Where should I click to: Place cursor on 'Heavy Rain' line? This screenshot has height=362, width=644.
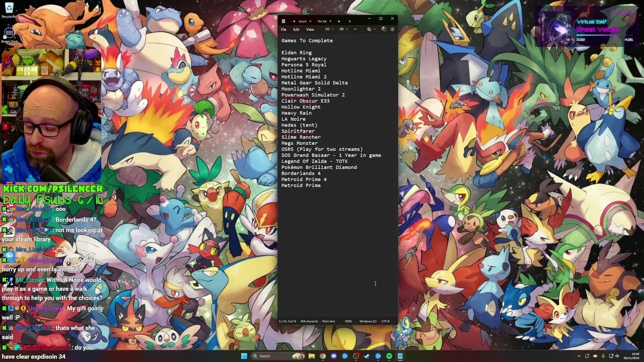[x=296, y=113]
